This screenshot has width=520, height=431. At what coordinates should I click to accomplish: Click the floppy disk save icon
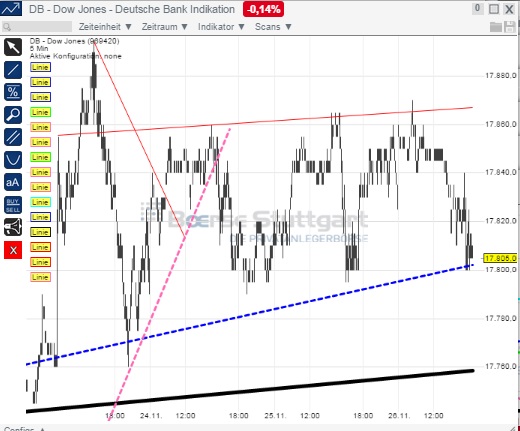tap(510, 27)
